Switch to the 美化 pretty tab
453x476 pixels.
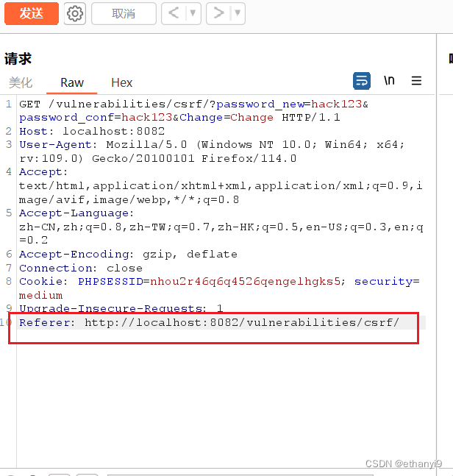click(21, 82)
